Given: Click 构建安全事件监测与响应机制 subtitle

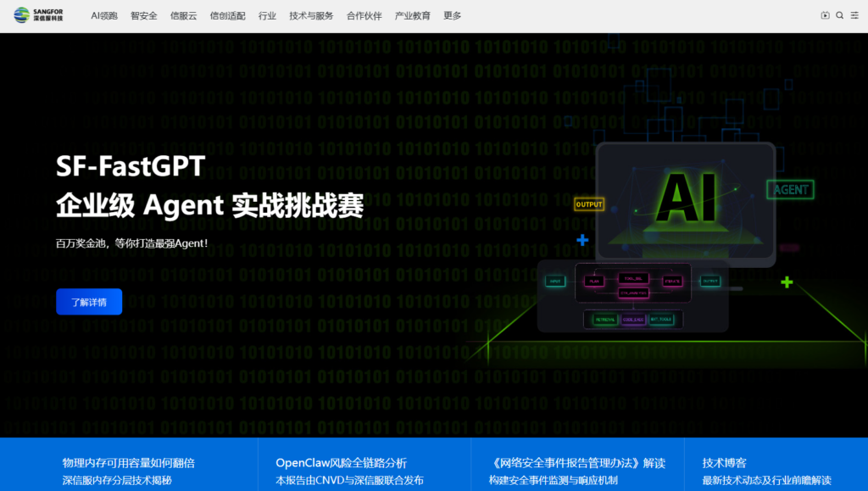Looking at the screenshot, I should 553,480.
